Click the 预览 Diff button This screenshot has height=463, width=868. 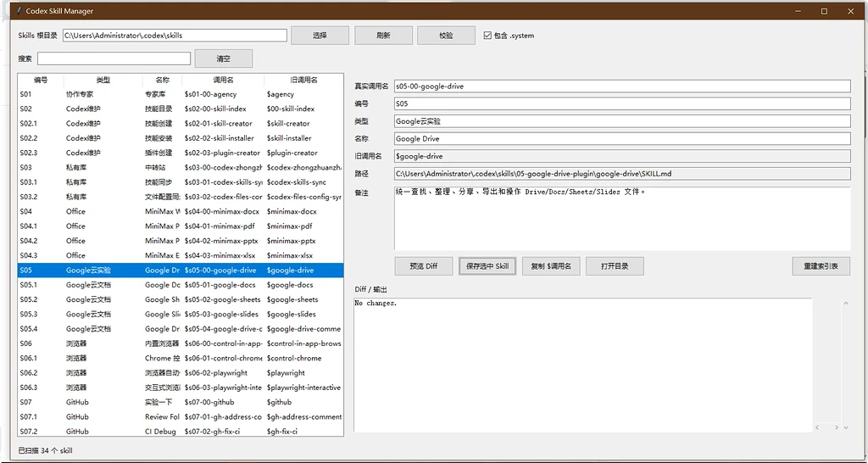click(x=424, y=265)
